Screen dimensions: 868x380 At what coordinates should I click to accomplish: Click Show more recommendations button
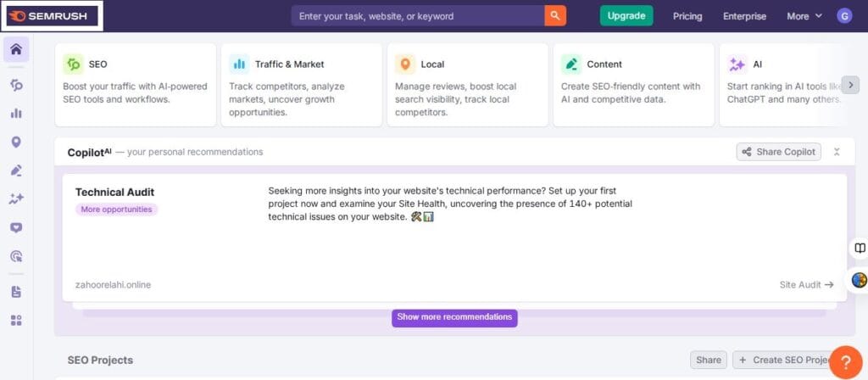pyautogui.click(x=454, y=317)
